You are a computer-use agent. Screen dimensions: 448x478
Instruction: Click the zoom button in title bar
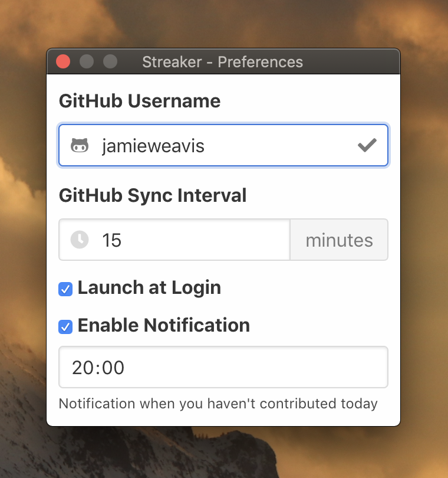(x=110, y=61)
